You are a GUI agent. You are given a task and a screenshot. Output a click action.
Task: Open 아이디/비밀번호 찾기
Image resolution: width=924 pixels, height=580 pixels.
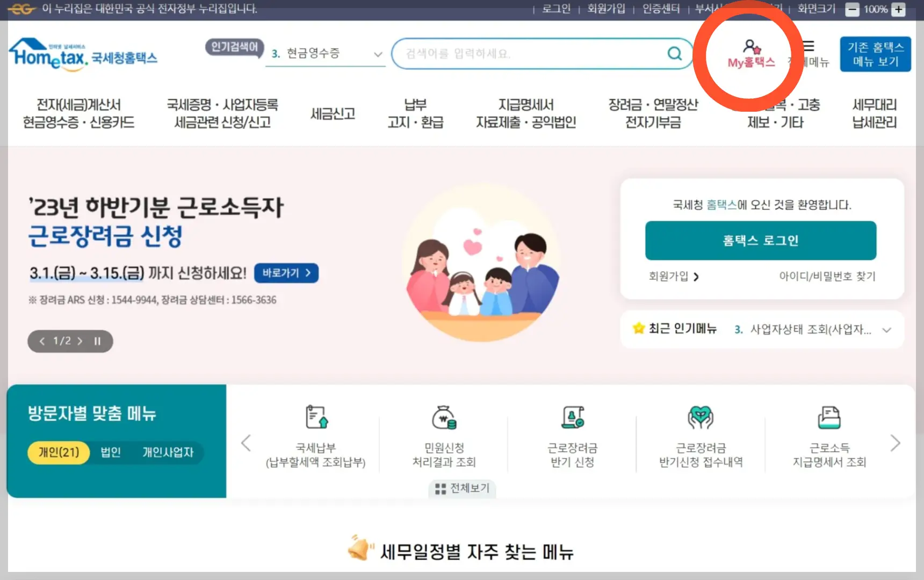828,277
